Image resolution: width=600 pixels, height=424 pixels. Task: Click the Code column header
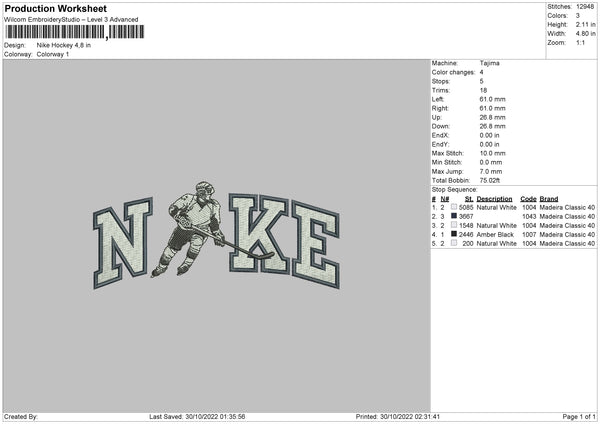(x=528, y=199)
